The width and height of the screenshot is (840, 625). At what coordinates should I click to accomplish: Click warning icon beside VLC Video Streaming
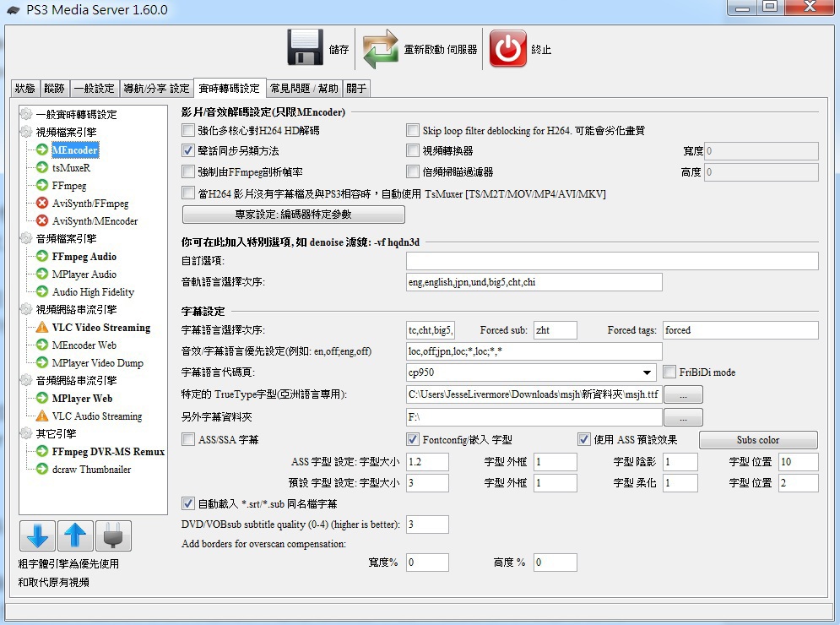[42, 327]
